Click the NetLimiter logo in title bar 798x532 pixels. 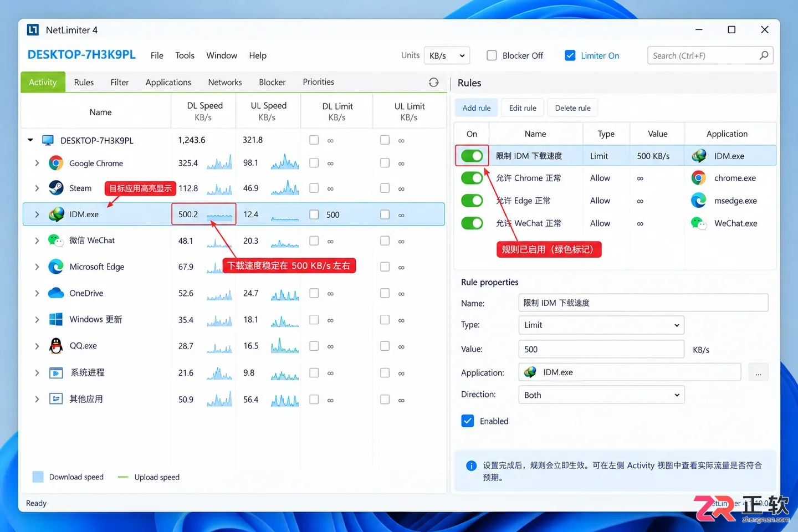click(x=33, y=30)
